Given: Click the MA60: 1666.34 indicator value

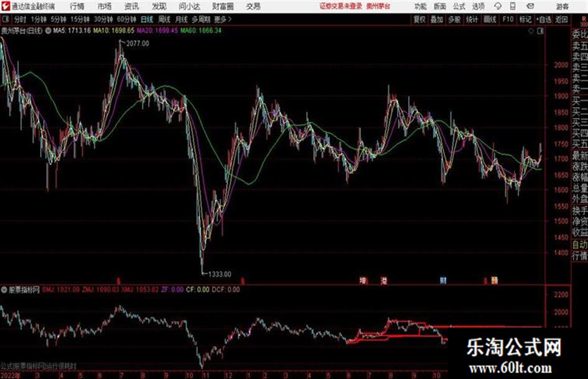Looking at the screenshot, I should 201,30.
